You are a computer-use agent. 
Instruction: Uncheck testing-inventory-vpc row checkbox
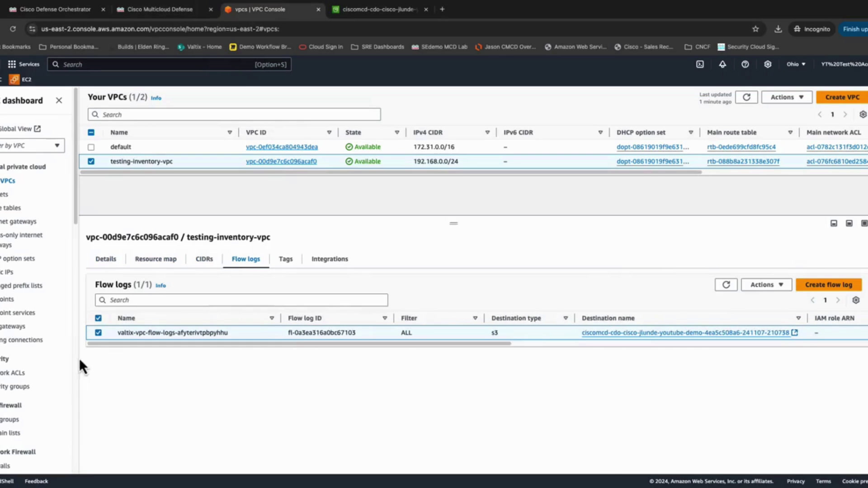coord(91,161)
